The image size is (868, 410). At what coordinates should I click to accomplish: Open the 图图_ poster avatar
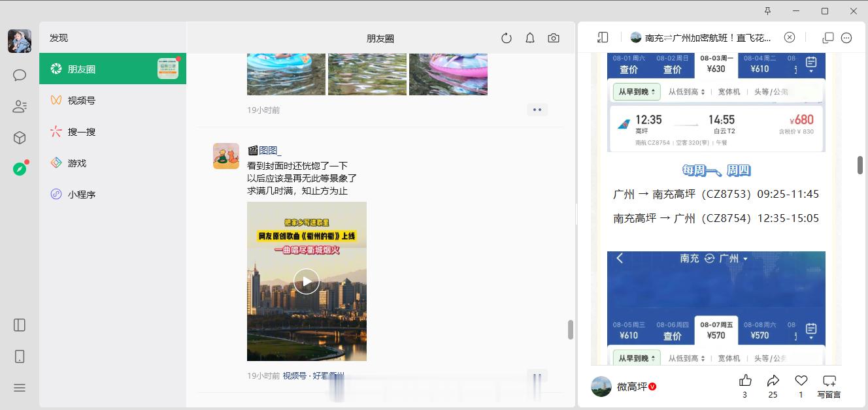click(226, 156)
